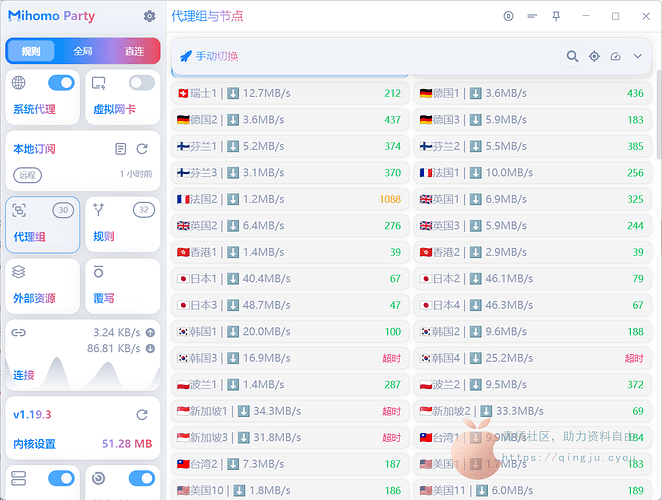Click the layout bars icon in title bar
662x500 pixels.
click(532, 16)
